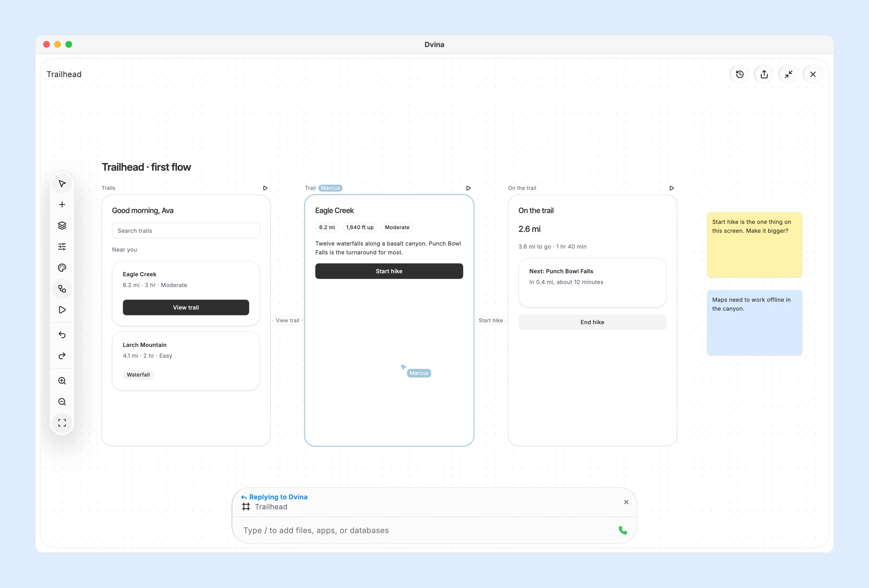Zoom out of the canvas

(x=62, y=402)
